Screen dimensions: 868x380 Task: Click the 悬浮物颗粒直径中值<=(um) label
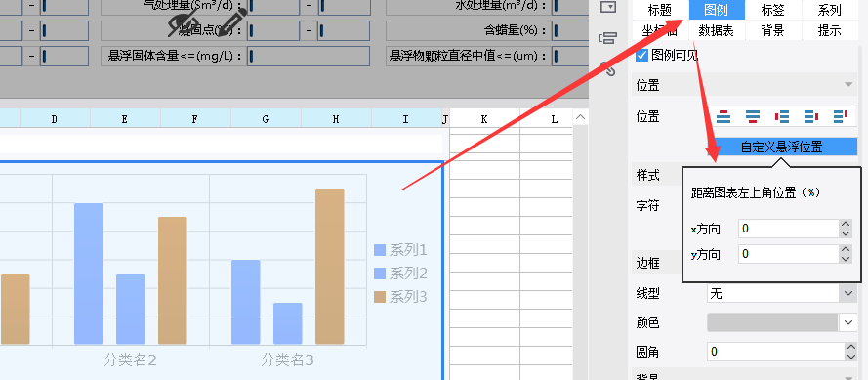(469, 56)
